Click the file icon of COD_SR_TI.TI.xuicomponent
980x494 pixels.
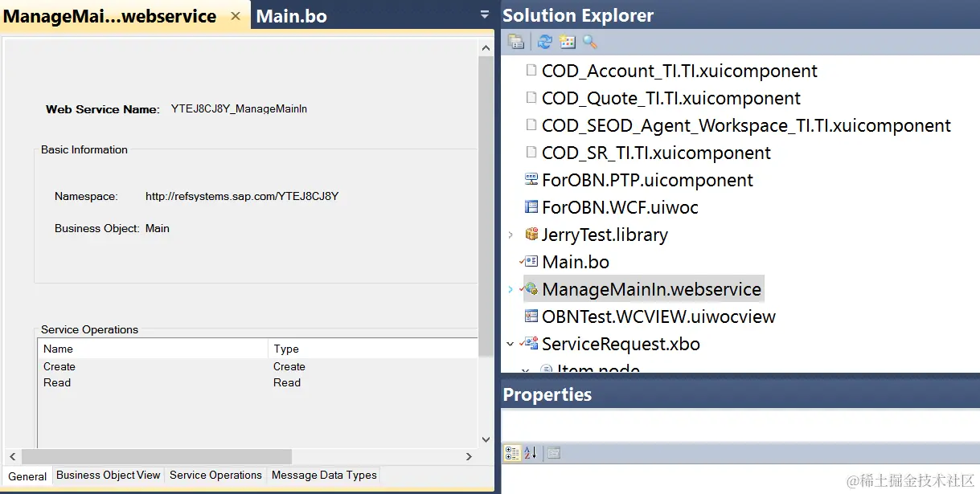click(x=531, y=153)
